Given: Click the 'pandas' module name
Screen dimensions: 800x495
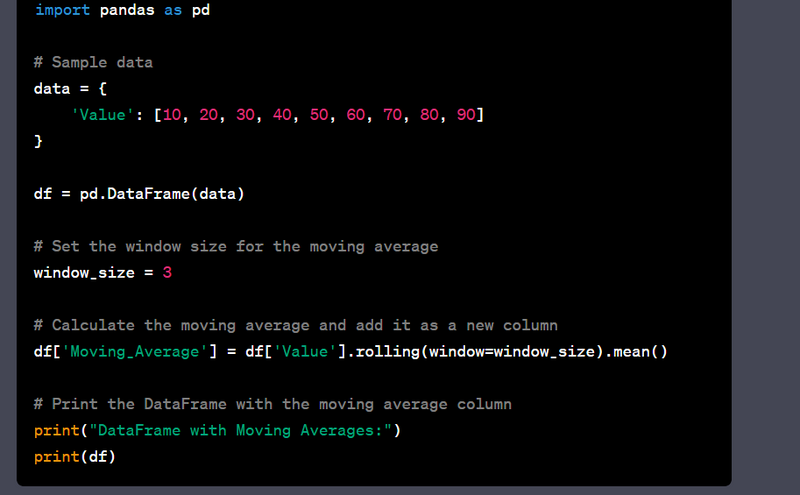Looking at the screenshot, I should [x=126, y=10].
